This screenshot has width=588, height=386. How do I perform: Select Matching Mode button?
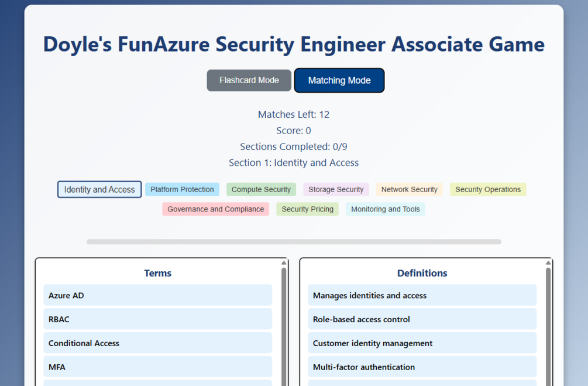point(339,80)
